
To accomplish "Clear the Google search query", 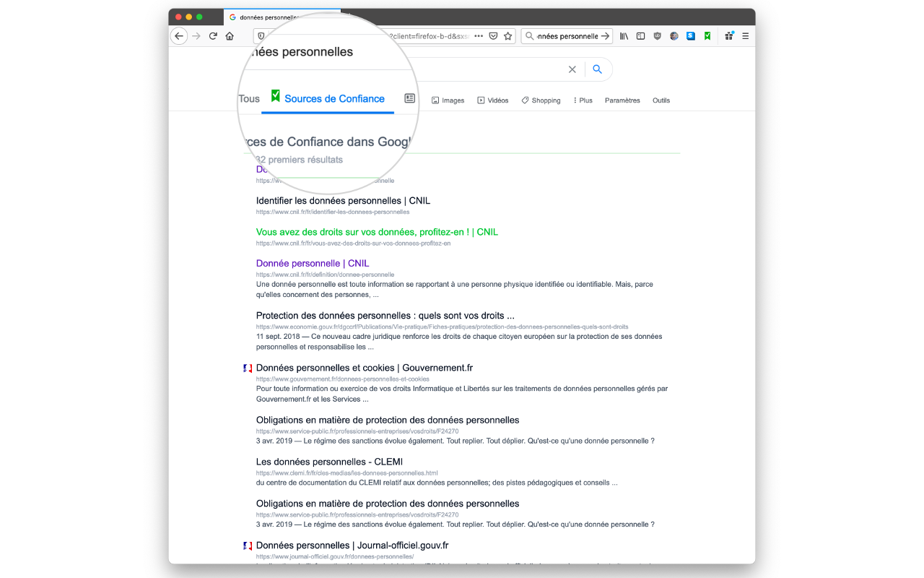I will point(572,69).
